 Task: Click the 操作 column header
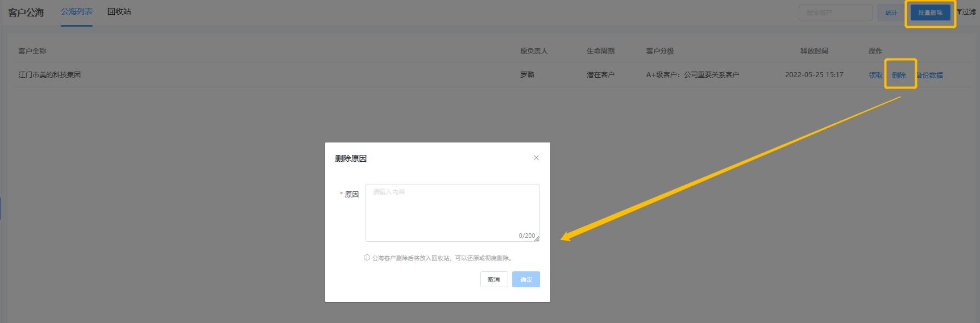[875, 51]
